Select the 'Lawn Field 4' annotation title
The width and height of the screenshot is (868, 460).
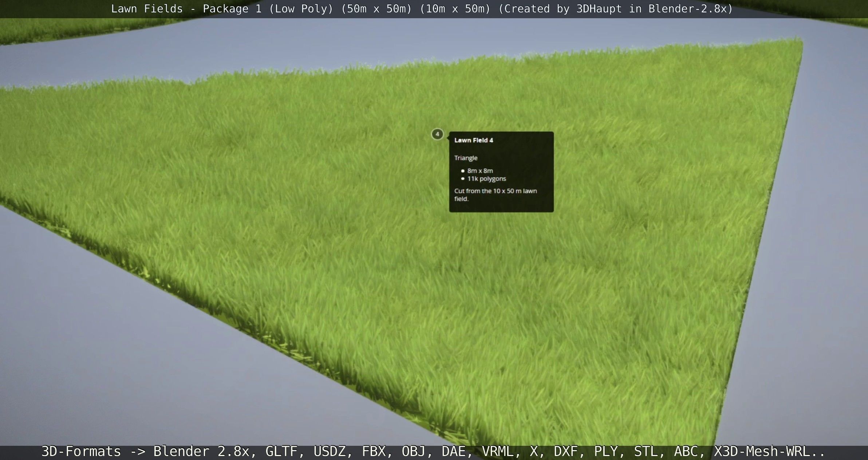click(x=473, y=140)
